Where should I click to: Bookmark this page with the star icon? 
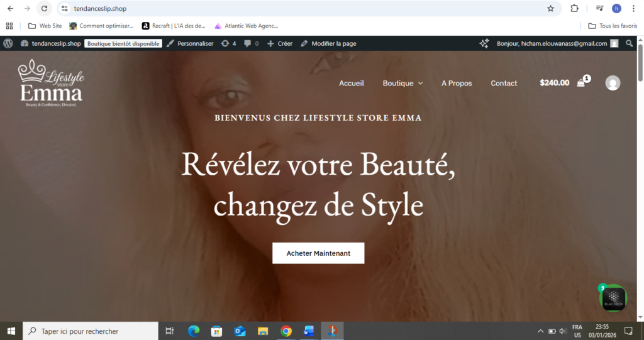(x=550, y=9)
